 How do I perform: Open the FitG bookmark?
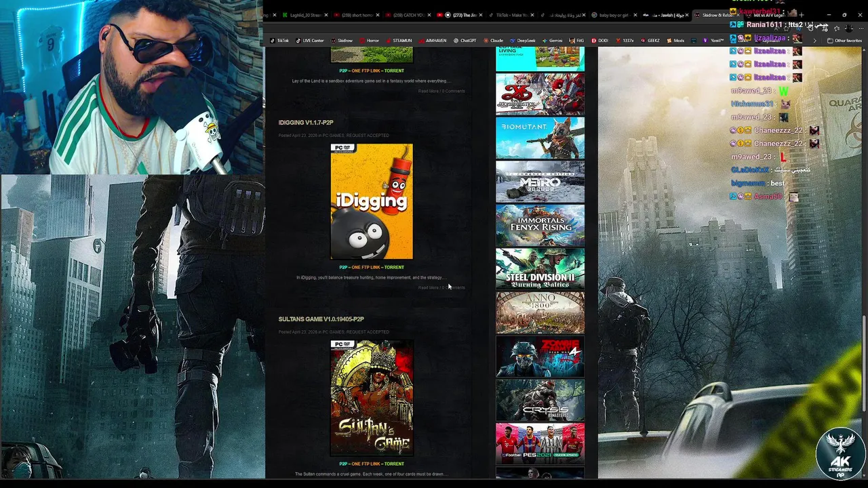(576, 41)
